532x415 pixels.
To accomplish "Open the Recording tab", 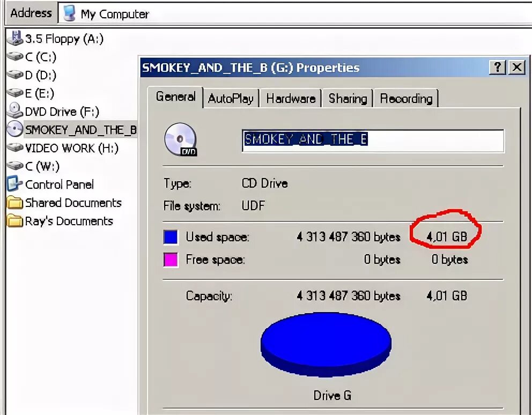I will click(x=406, y=98).
